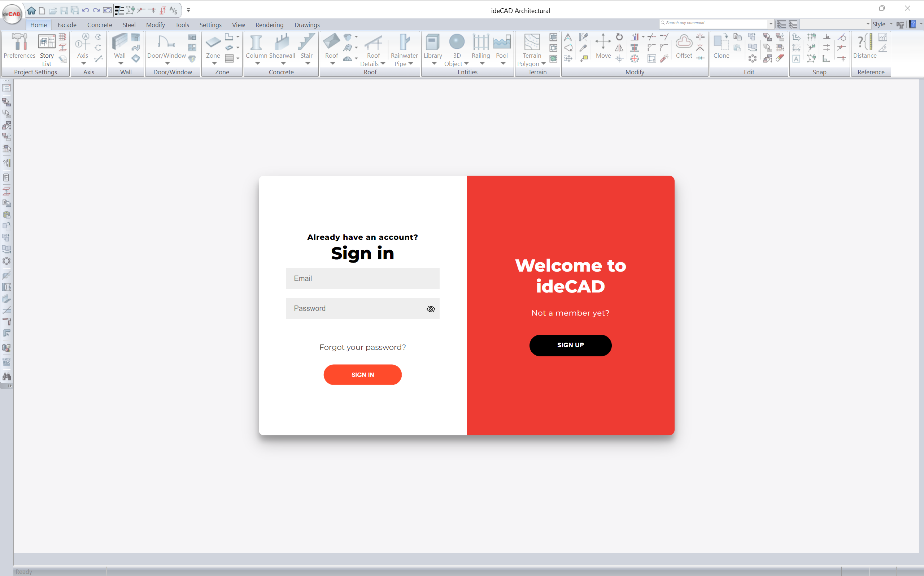Viewport: 924px width, 576px height.
Task: Expand the 3D Object dropdown
Action: click(466, 63)
